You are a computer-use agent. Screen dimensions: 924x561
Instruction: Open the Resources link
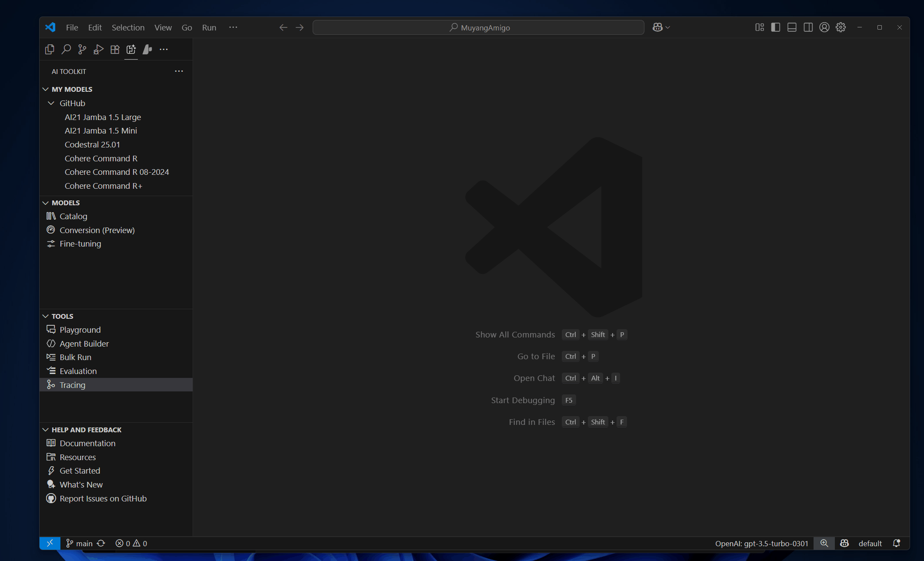click(x=116, y=457)
